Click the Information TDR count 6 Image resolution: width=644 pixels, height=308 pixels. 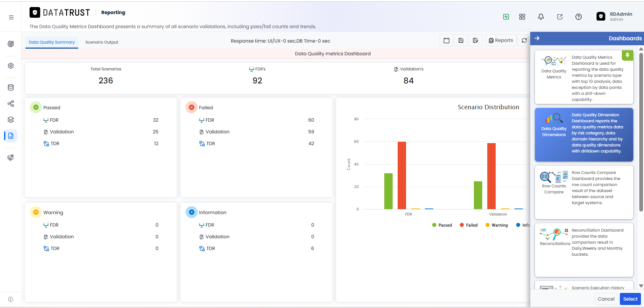pyautogui.click(x=312, y=248)
